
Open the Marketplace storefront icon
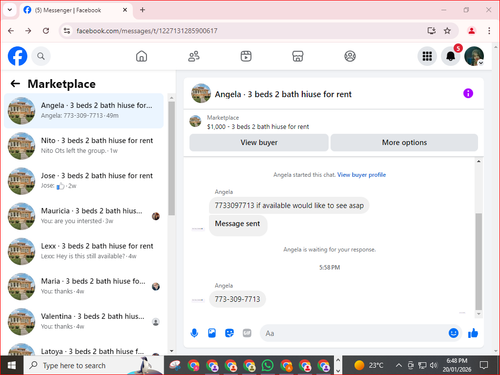pos(298,56)
